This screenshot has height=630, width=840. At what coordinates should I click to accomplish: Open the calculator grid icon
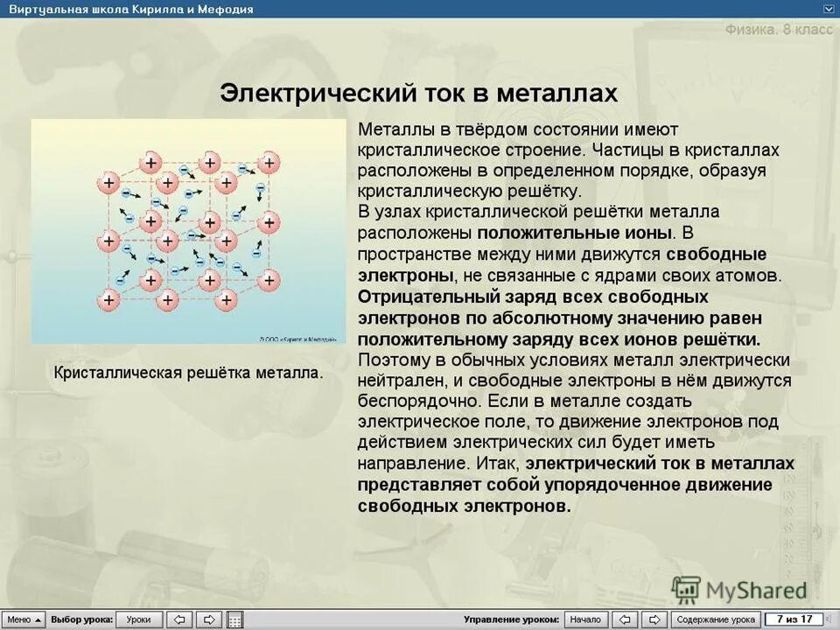click(234, 619)
